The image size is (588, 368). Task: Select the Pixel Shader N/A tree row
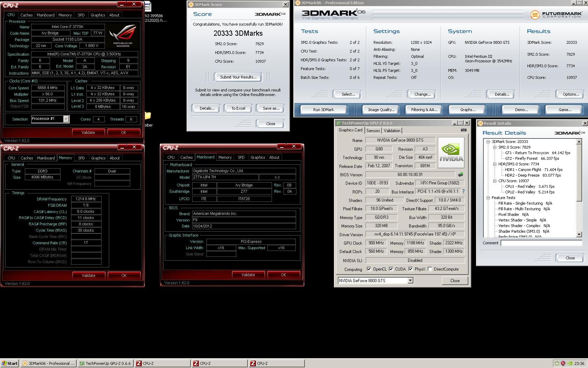513,214
